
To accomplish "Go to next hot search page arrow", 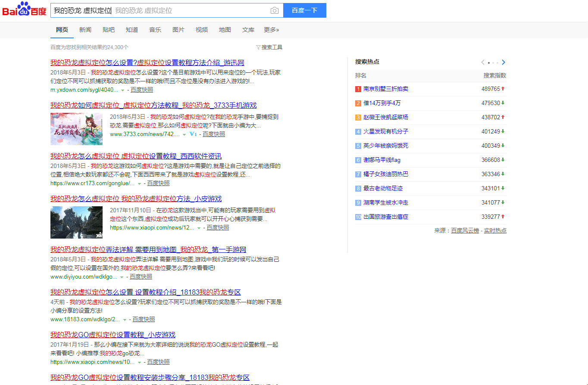I will point(504,62).
